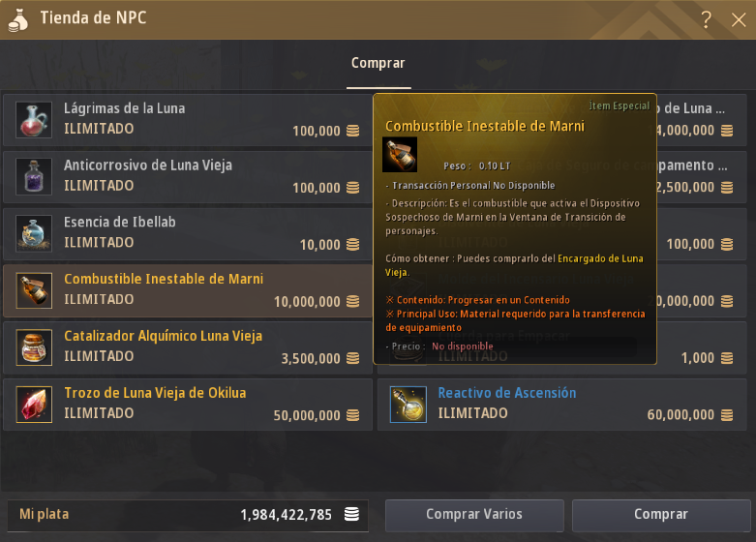Click the Lágrimas de la Luna potion icon
Screen dimensions: 756x542
pos(34,120)
